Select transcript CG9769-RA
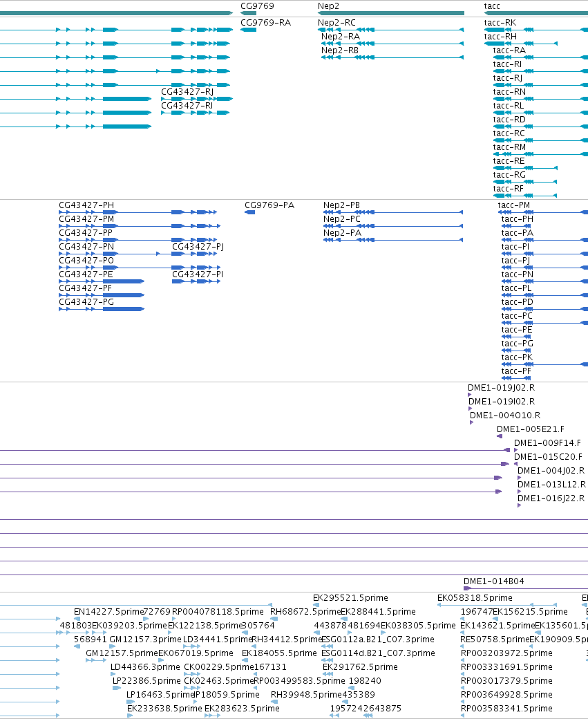Screen dimensions: 588x719 pyautogui.click(x=265, y=22)
